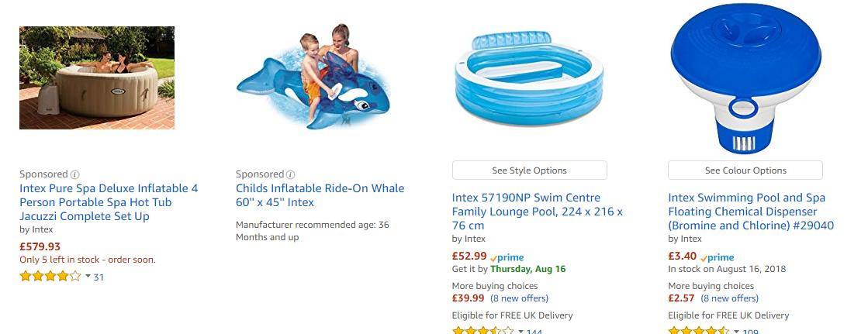Open the Intex Pure Spa hot tub image
Image resolution: width=868 pixels, height=334 pixels.
[x=97, y=77]
